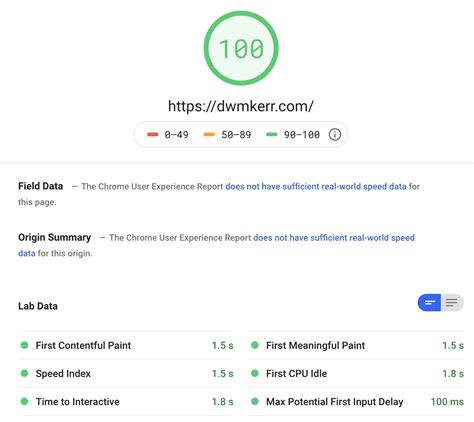This screenshot has width=474, height=422.
Task: Click the red 0-49 legend marker
Action: 153,134
